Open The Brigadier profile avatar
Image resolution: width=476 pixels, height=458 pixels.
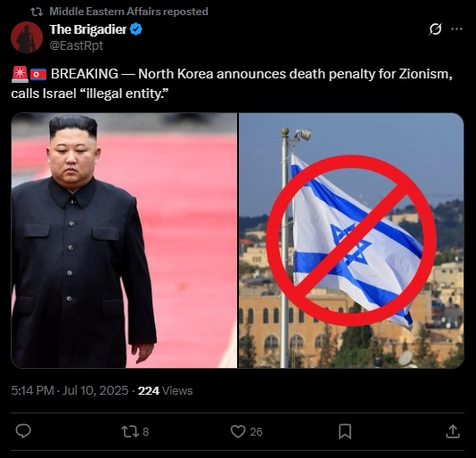27,37
